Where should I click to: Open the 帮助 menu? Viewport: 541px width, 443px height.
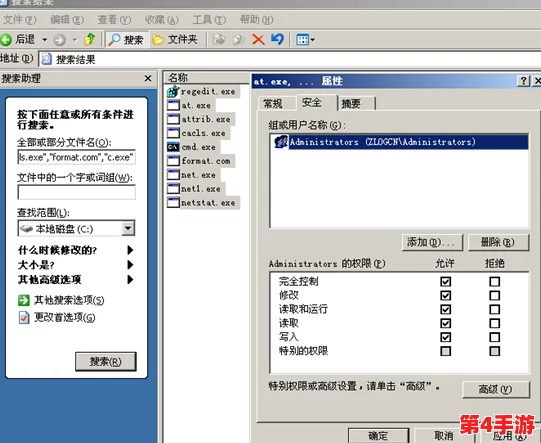click(x=257, y=20)
